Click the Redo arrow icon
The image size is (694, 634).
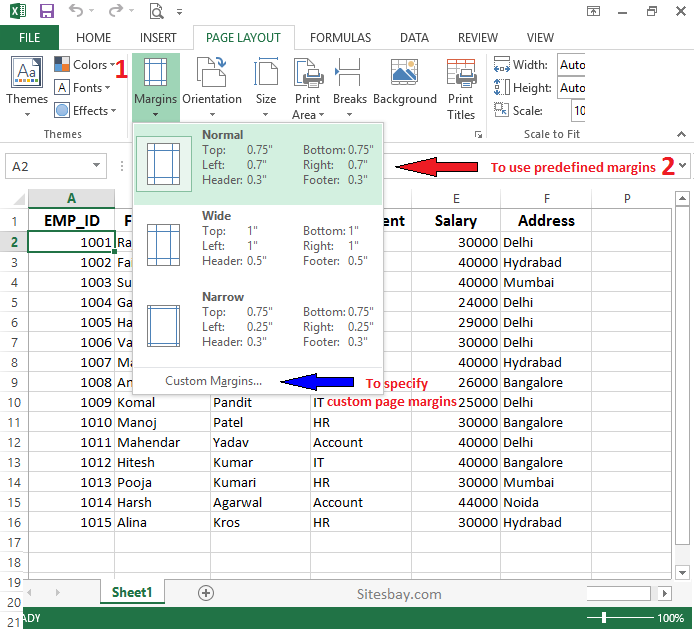point(115,10)
